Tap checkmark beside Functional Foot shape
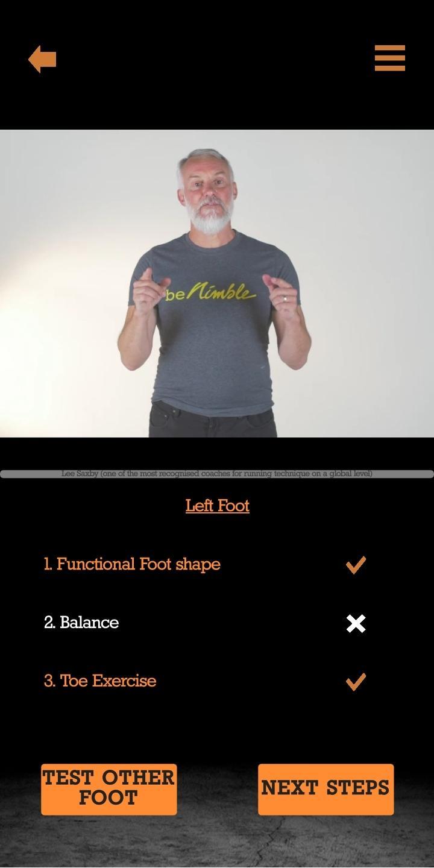This screenshot has height=868, width=434. tap(356, 565)
